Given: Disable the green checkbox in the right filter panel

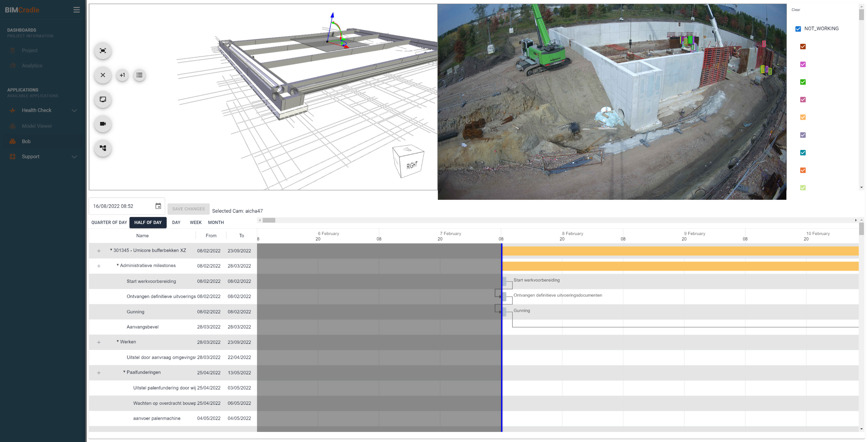Looking at the screenshot, I should click(x=803, y=82).
